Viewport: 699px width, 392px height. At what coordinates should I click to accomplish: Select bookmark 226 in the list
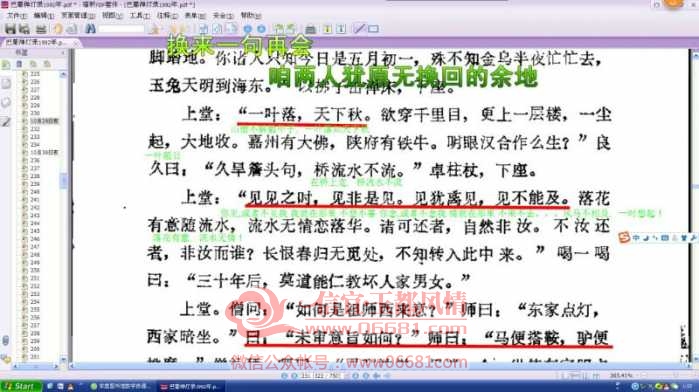coord(35,82)
